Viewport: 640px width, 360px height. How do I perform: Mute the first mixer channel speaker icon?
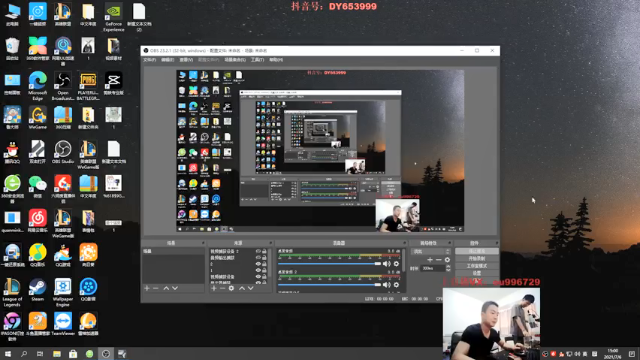click(x=386, y=264)
